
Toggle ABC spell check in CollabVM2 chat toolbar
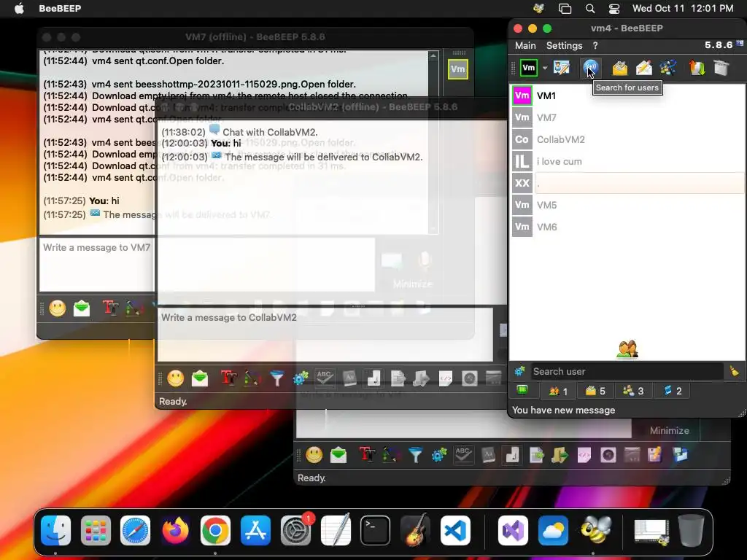[x=325, y=378]
